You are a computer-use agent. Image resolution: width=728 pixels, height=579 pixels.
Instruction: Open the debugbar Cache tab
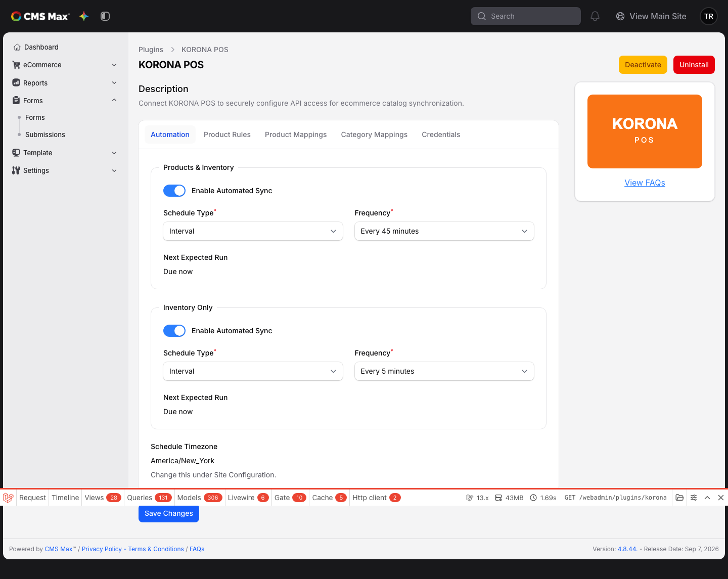(330, 498)
